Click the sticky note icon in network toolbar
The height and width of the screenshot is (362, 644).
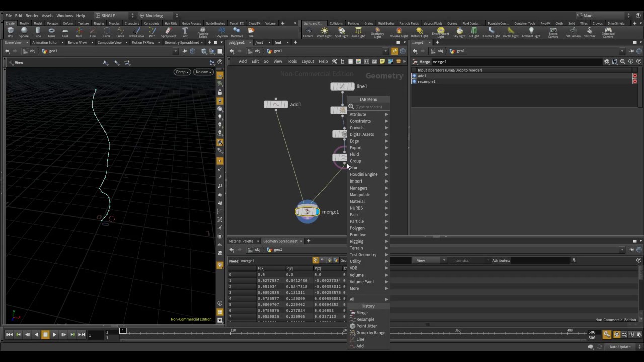point(382,61)
